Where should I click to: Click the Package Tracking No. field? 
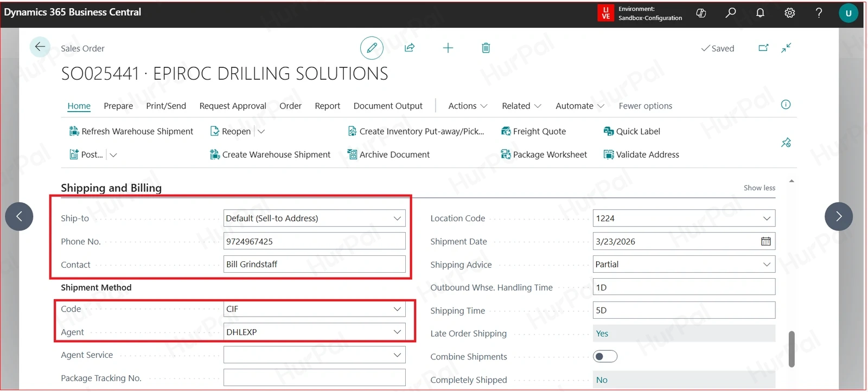315,378
